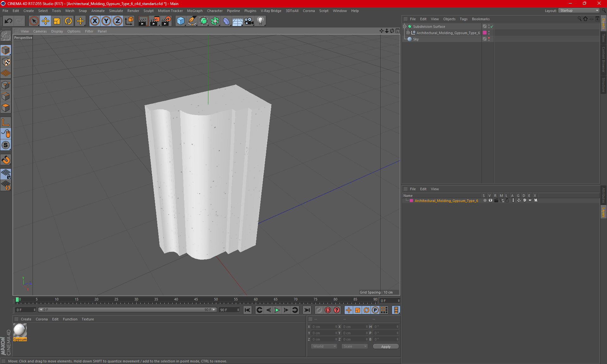This screenshot has height=364, width=607.
Task: Select the Scale tool
Action: [x=57, y=21]
